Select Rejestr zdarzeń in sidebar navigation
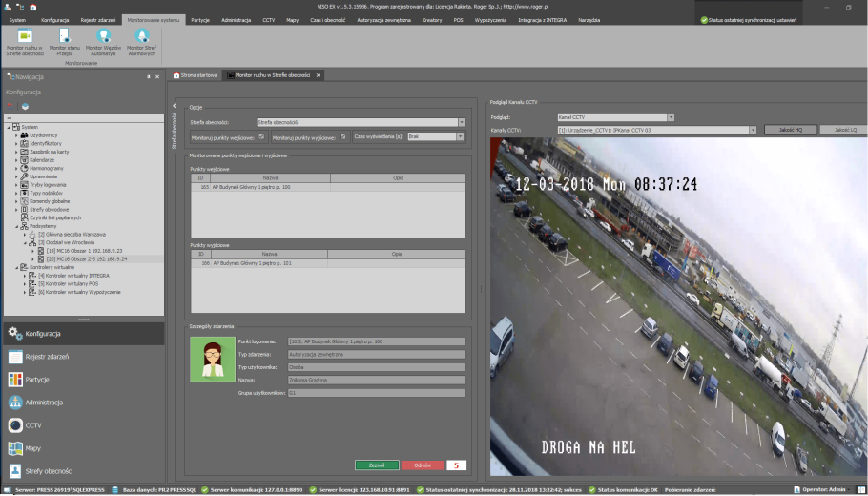The image size is (868, 496). coord(46,357)
